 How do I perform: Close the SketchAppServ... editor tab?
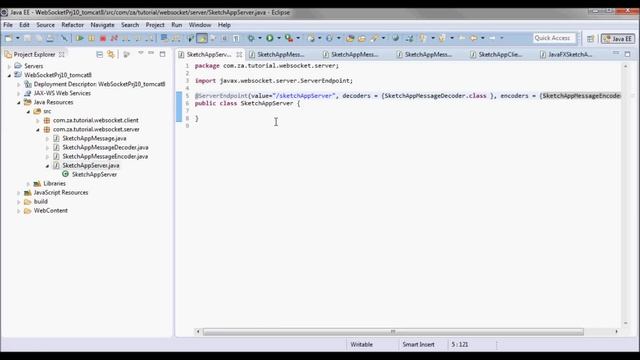pos(239,54)
